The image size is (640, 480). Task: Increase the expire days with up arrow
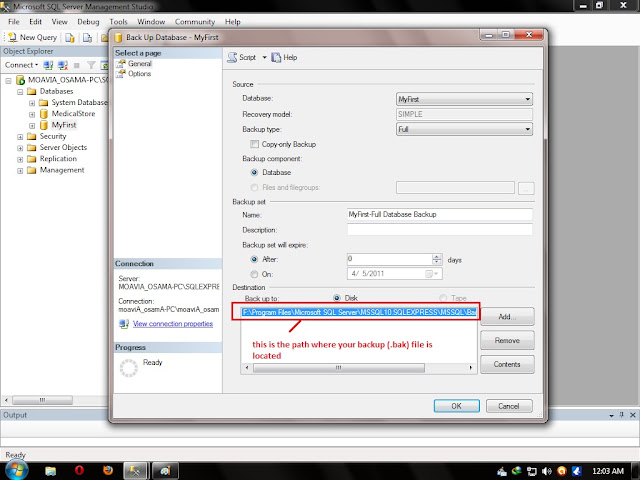[437, 257]
